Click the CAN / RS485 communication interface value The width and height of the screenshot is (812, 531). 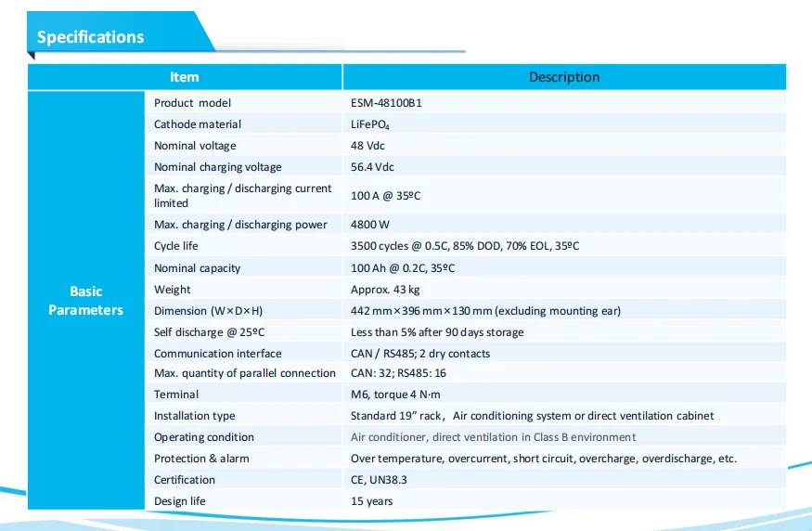419,354
